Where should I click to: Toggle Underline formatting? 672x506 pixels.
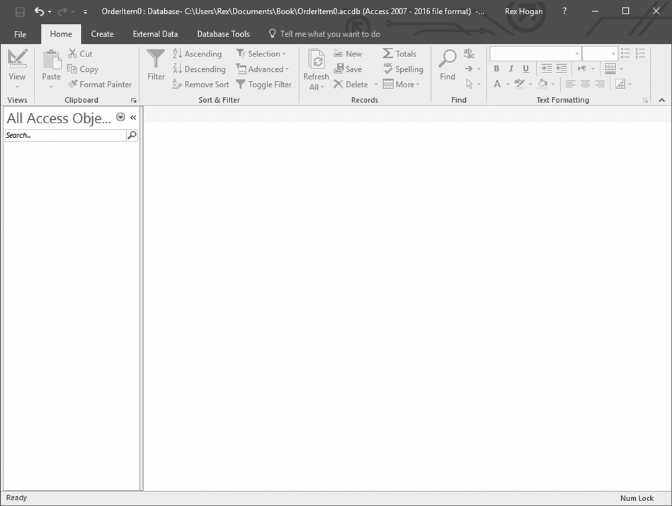click(525, 69)
